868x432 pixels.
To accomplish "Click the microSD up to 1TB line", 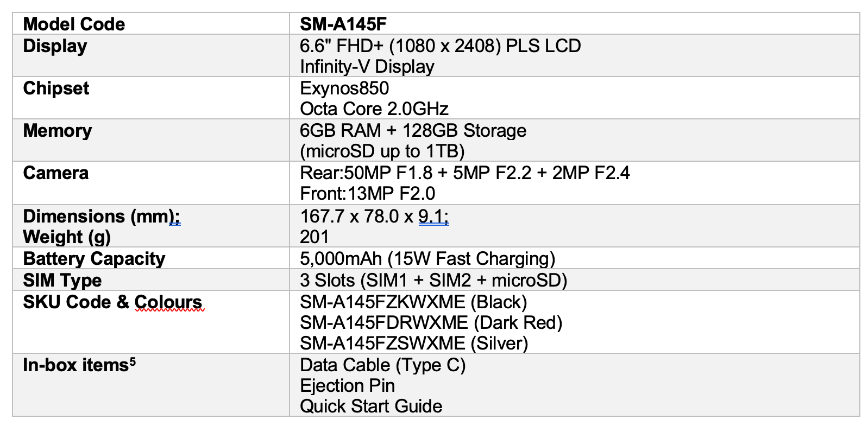I will click(x=382, y=151).
